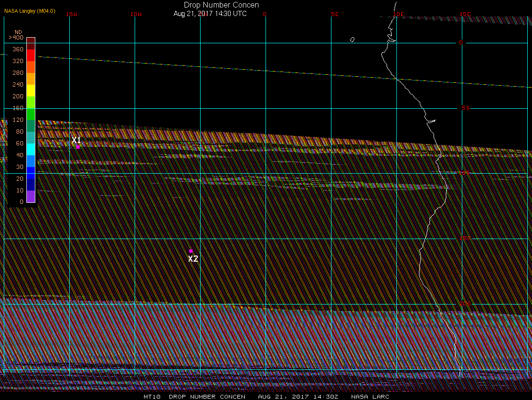Click the magenta X1 location marker

[x=78, y=147]
